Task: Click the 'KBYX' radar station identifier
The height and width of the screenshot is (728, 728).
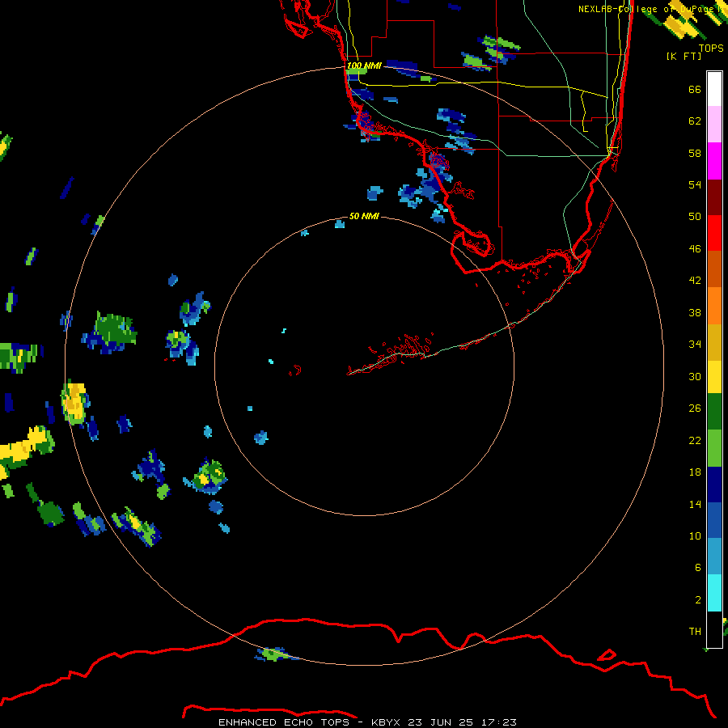Action: pyautogui.click(x=385, y=722)
